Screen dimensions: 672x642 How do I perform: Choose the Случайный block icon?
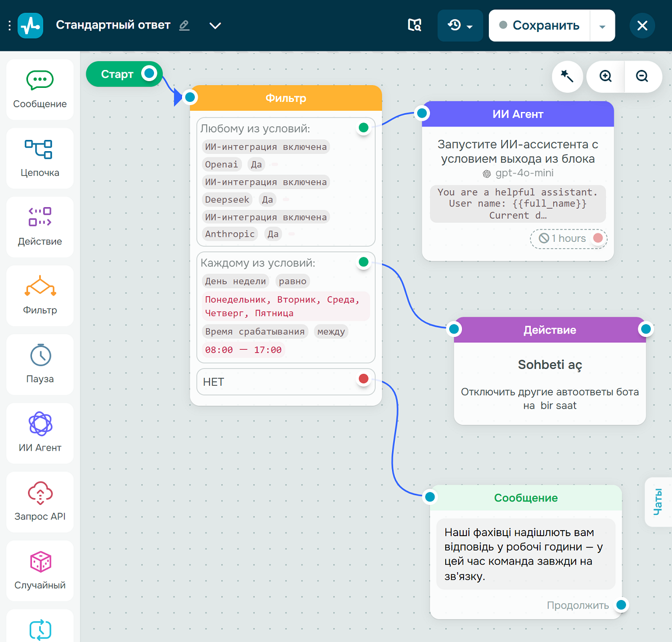[x=39, y=570]
